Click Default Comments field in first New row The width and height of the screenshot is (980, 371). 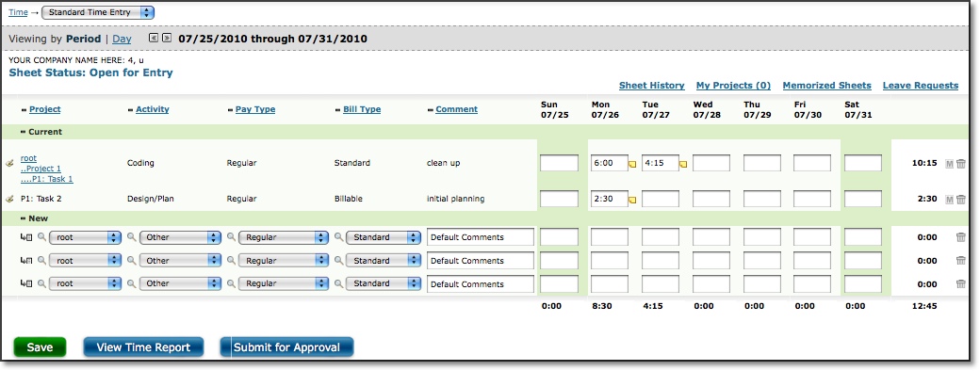(x=481, y=237)
